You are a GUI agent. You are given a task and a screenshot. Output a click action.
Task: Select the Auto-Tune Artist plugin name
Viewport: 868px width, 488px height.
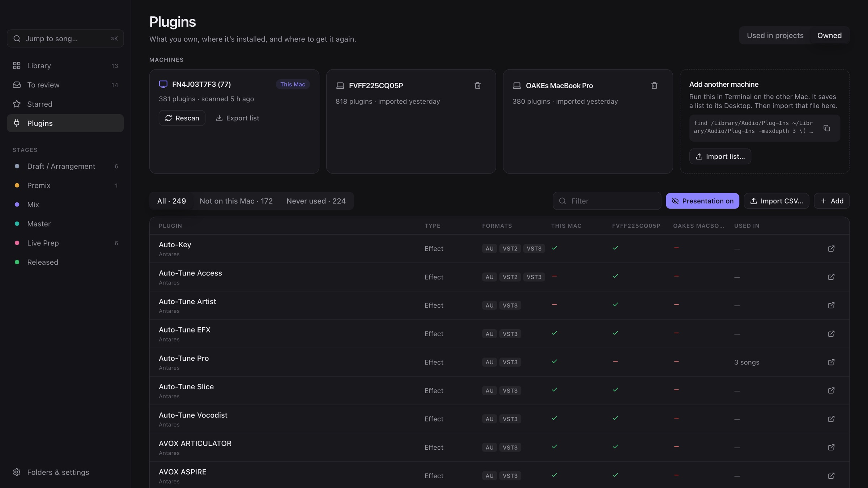point(187,301)
